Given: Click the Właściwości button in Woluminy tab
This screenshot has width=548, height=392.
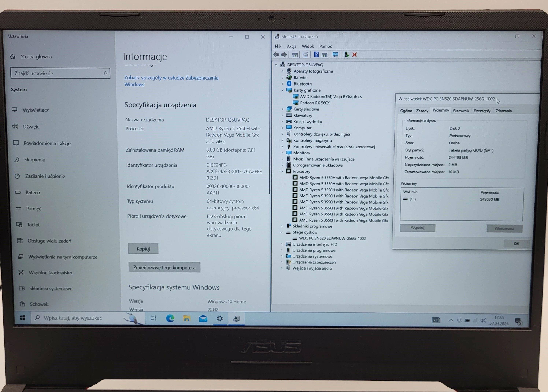Looking at the screenshot, I should pyautogui.click(x=504, y=228).
